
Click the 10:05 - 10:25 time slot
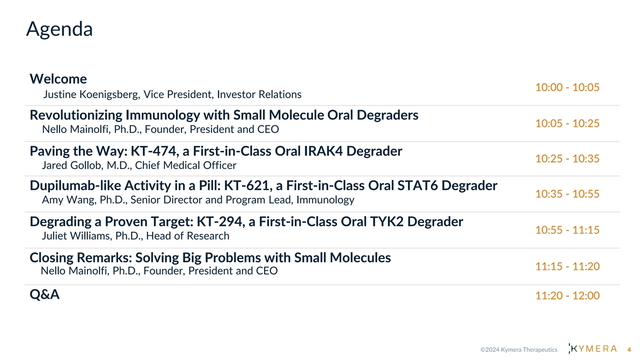pos(567,123)
